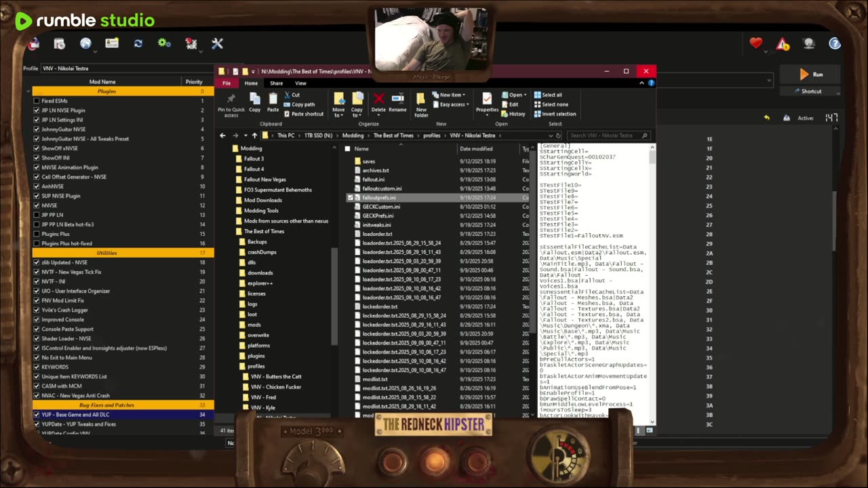Click Paste shortcut in the Clipboard group
Viewport: 868px width, 488px height.
click(303, 114)
